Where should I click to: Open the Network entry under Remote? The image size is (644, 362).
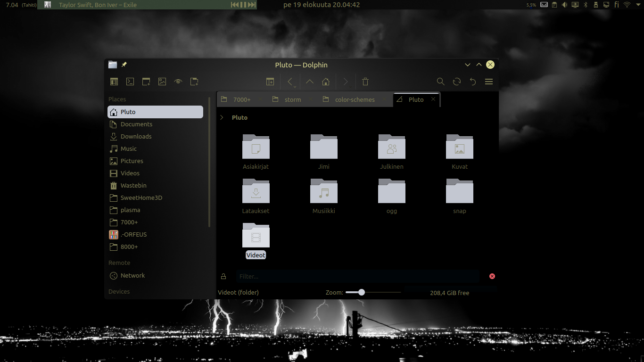tap(132, 275)
